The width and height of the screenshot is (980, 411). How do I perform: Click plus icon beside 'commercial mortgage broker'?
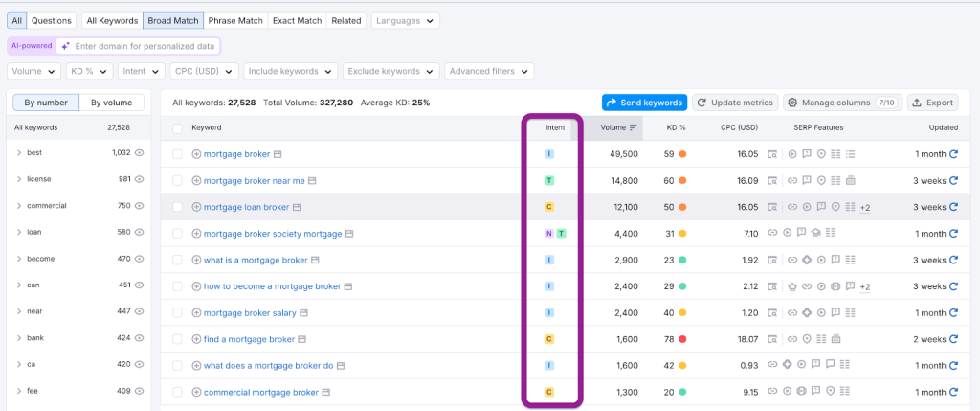tap(197, 392)
